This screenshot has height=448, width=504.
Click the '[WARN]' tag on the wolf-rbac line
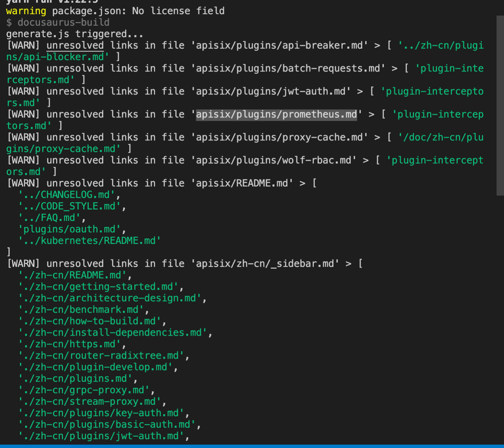pos(23,160)
